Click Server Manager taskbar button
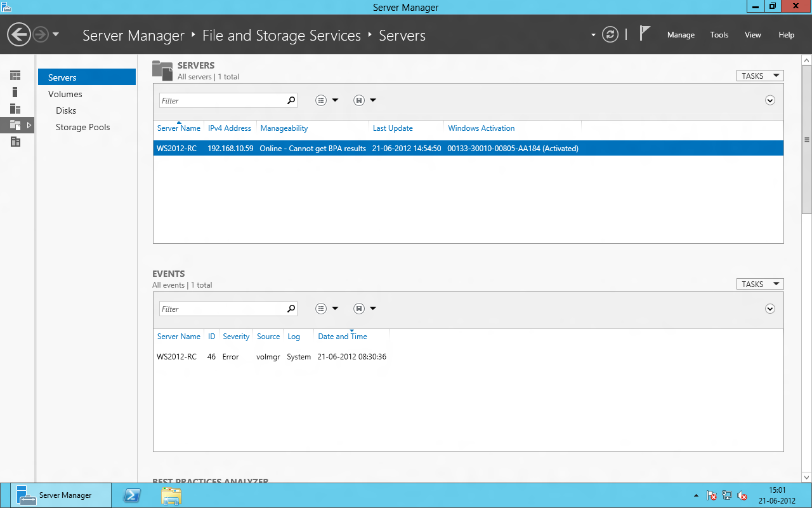Viewport: 812px width, 508px height. [x=61, y=495]
